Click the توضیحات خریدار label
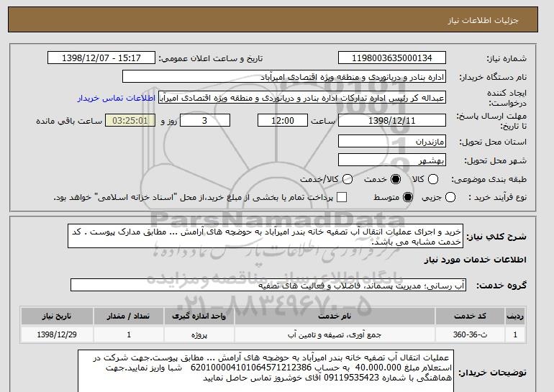Image resolution: width=554 pixels, height=392 pixels. coord(493,373)
